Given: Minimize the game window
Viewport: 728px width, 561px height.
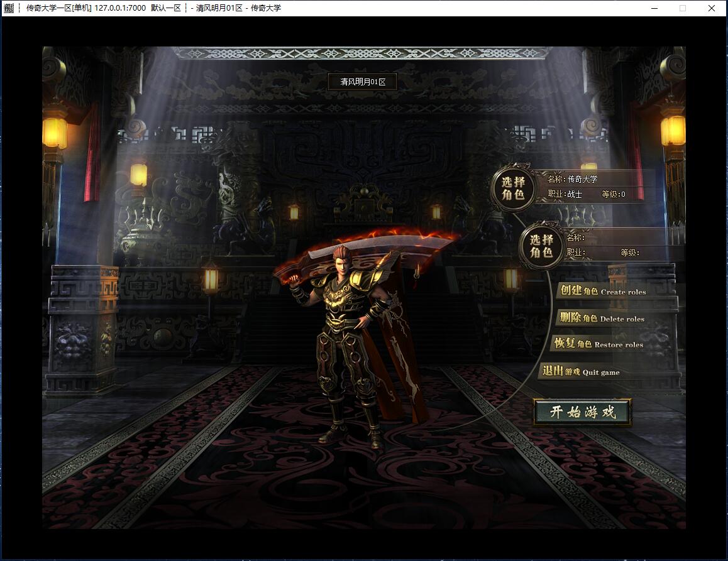Looking at the screenshot, I should [654, 8].
